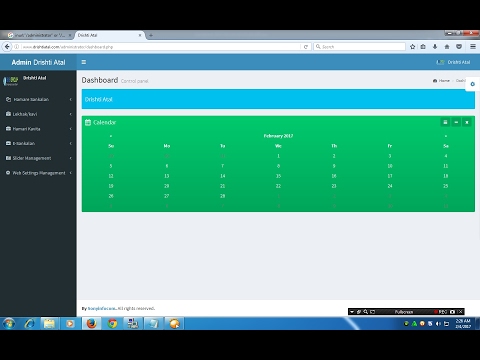Expand Hamare Sankalan menu
The image size is (480, 360).
tap(38, 99)
